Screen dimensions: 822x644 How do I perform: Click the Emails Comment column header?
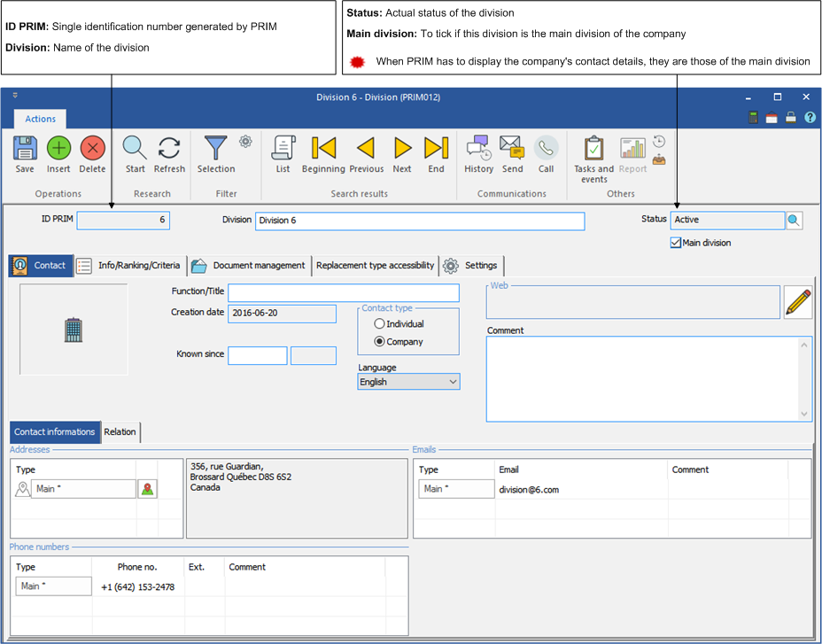tap(690, 469)
